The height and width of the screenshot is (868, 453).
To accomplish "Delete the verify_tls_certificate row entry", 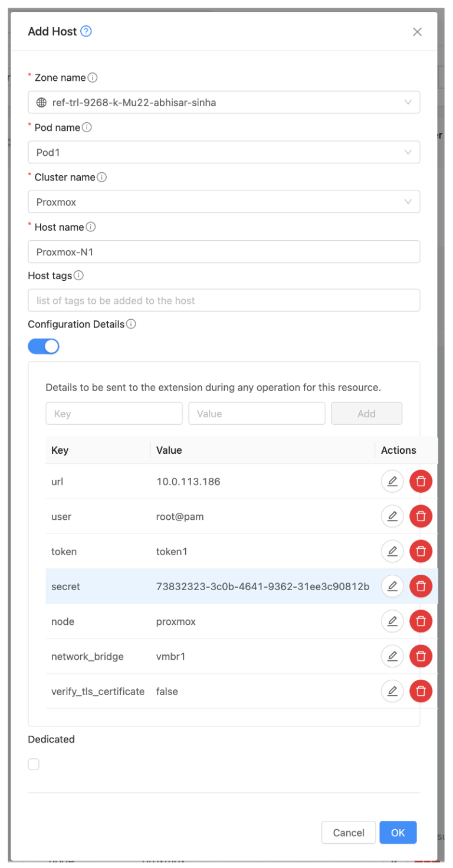I will coord(421,690).
